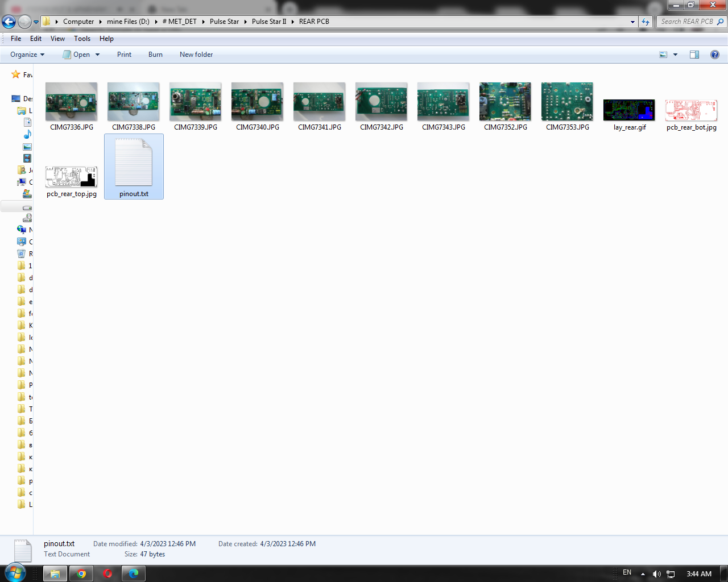Select the CIMG7353.JPG image file
The image size is (728, 582).
568,107
